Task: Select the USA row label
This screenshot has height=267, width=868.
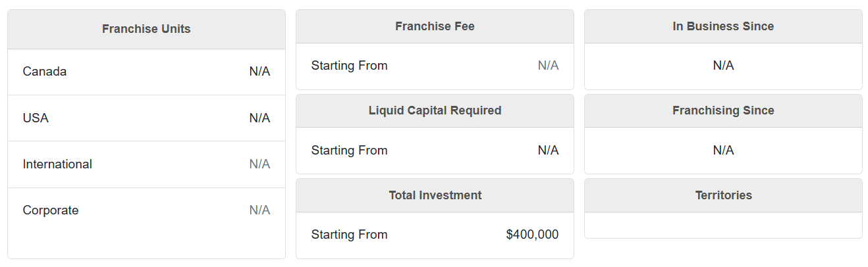Action: tap(36, 118)
